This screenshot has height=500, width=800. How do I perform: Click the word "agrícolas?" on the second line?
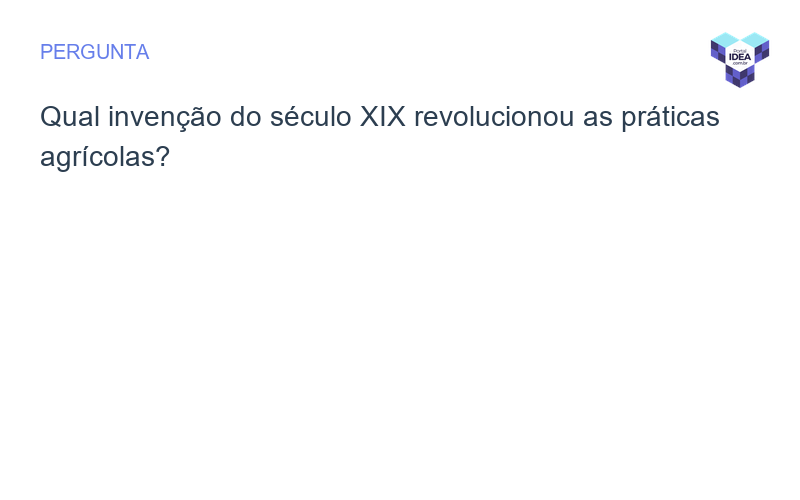104,157
